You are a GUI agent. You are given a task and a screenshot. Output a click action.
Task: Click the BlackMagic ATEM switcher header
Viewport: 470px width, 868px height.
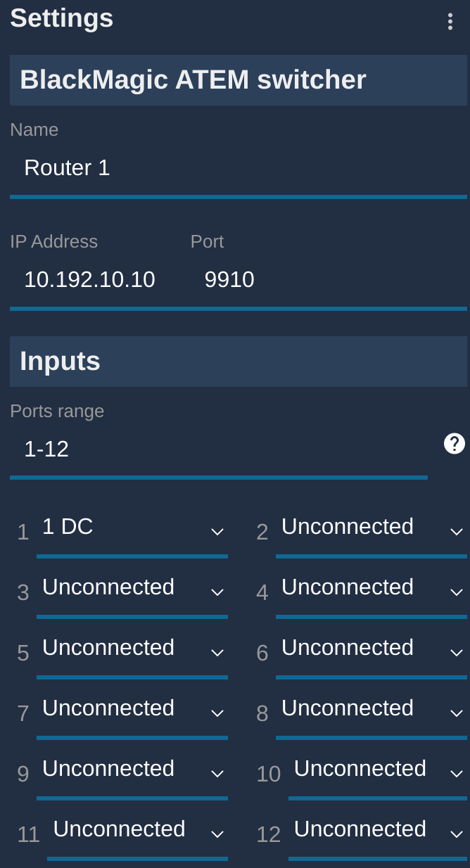[x=239, y=80]
